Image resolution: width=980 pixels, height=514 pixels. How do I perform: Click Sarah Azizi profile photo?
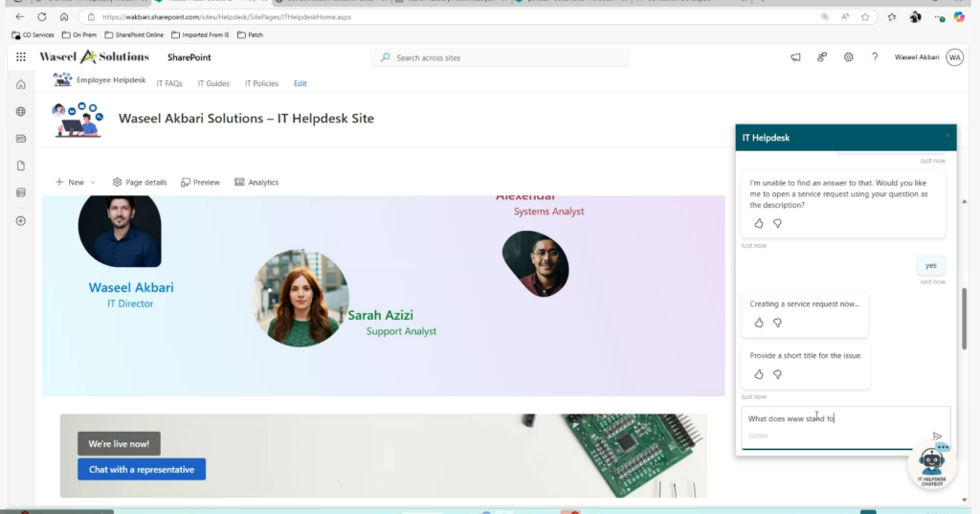coord(300,298)
